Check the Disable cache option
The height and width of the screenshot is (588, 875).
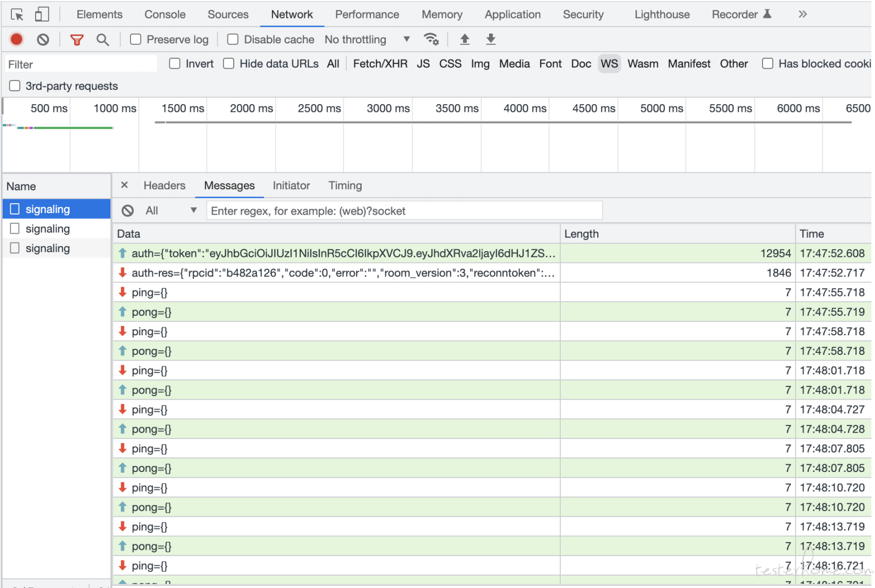tap(233, 39)
